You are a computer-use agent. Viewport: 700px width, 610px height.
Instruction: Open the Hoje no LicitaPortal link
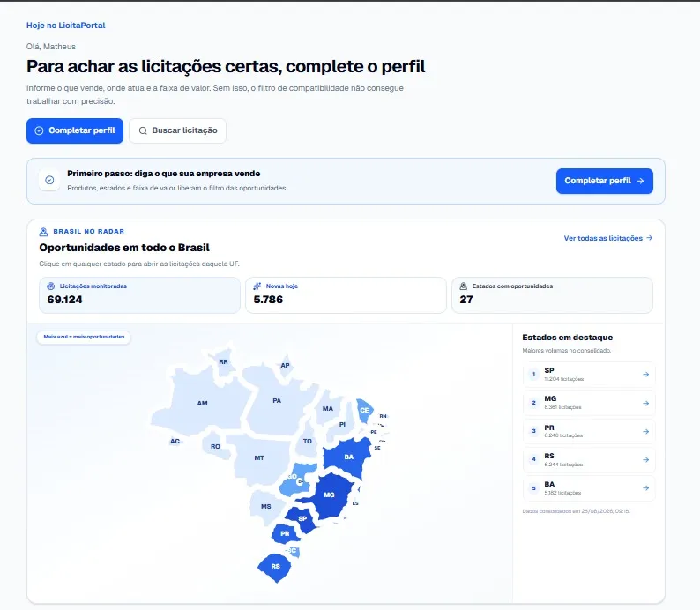point(65,26)
